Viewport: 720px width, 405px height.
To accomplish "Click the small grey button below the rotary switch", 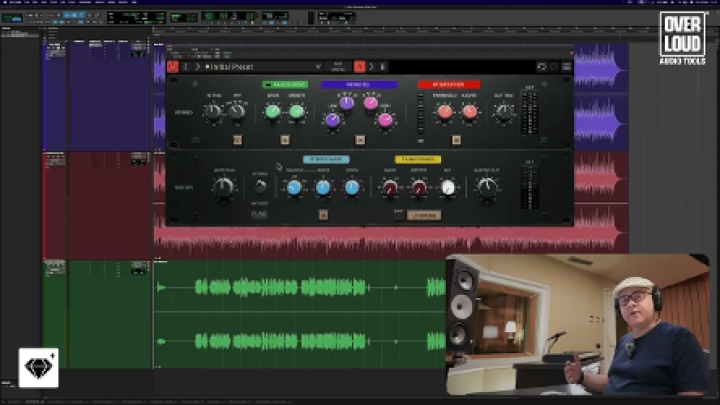I will (259, 214).
